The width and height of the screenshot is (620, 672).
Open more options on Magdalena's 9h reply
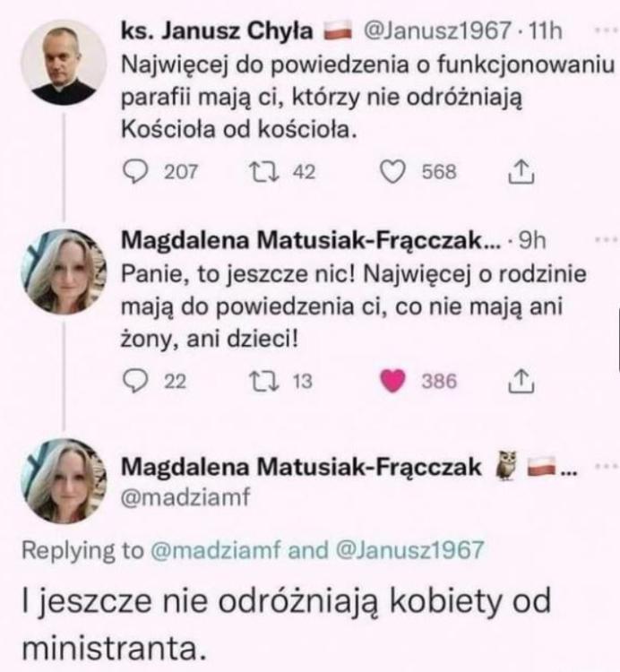point(603,242)
